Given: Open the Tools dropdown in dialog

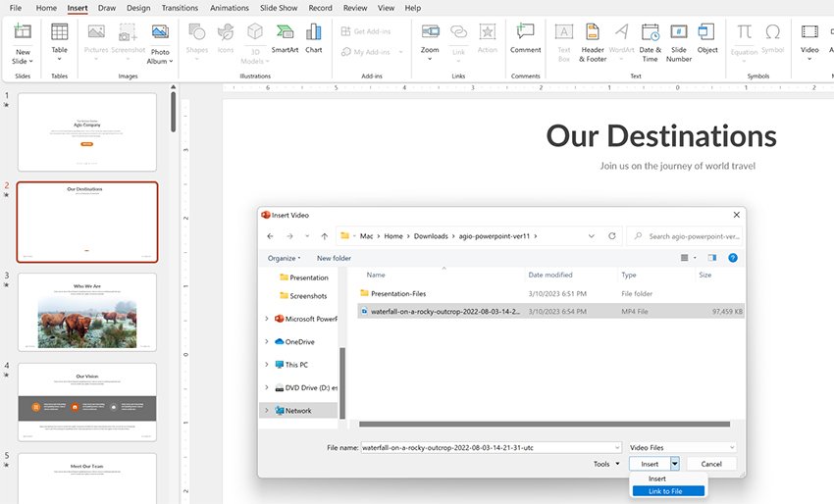Looking at the screenshot, I should click(606, 464).
